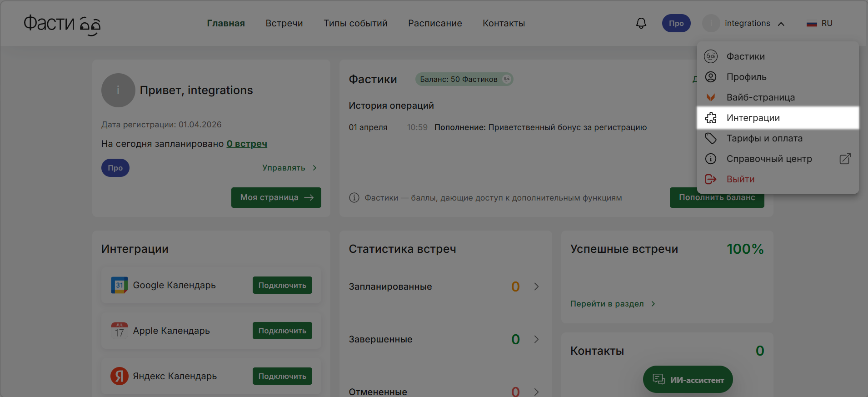Go to the Расписание tab

click(435, 23)
